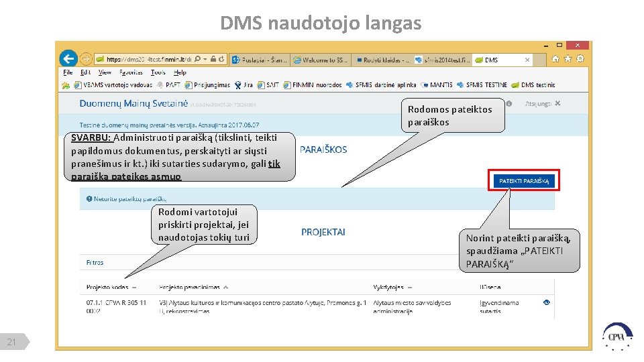Image resolution: width=644 pixels, height=362 pixels.
Task: Click Add to favorites bar star icon
Action: click(x=66, y=85)
